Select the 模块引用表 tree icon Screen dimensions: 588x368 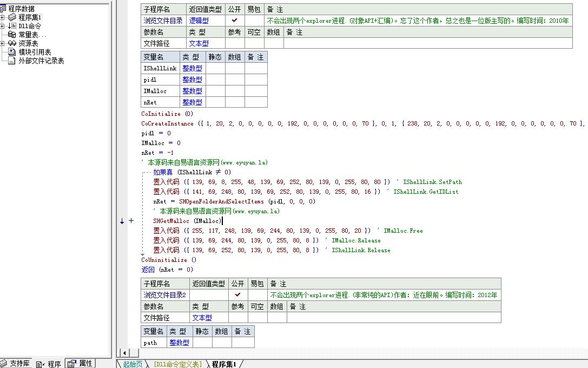click(x=12, y=52)
